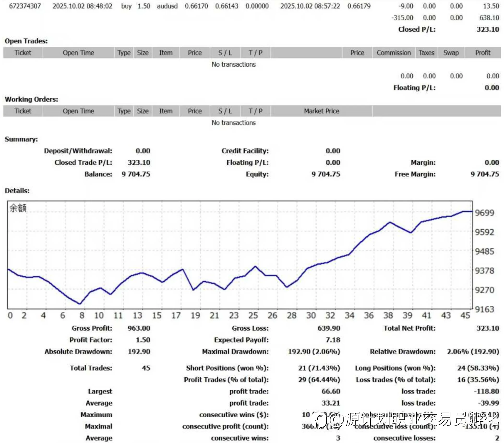Click the Taxes column header
The height and width of the screenshot is (443, 504).
(426, 53)
